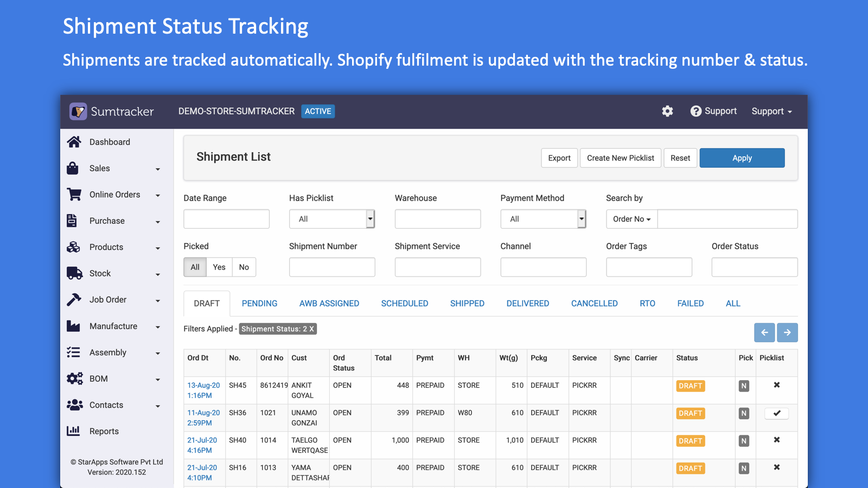868x488 pixels.
Task: Select Yes in the Picked filter
Action: coord(219,267)
